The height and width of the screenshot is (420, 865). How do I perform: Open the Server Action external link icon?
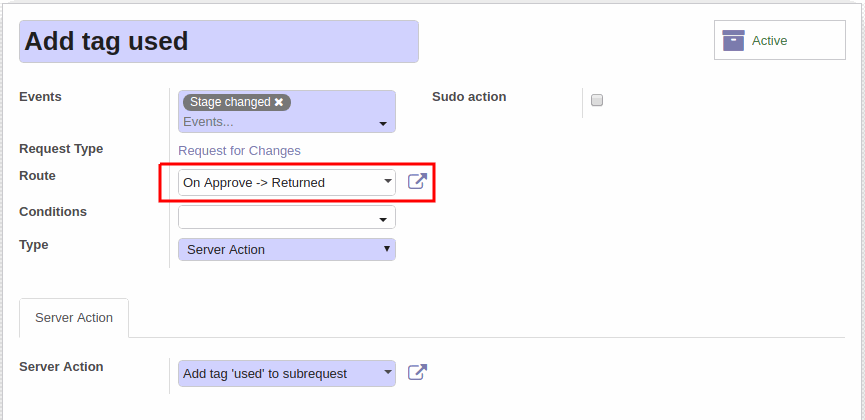point(417,373)
